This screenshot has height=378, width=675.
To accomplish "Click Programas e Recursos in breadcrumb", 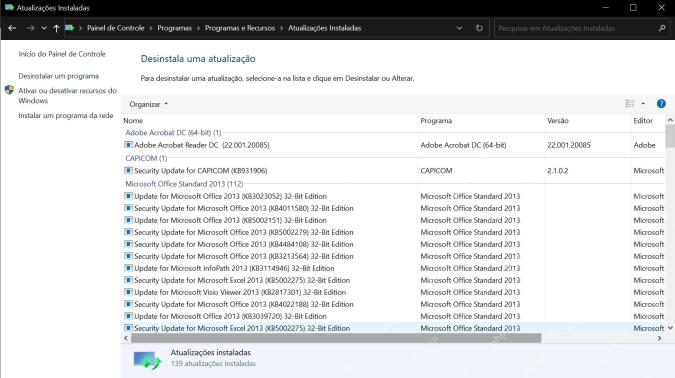I will pyautogui.click(x=240, y=28).
